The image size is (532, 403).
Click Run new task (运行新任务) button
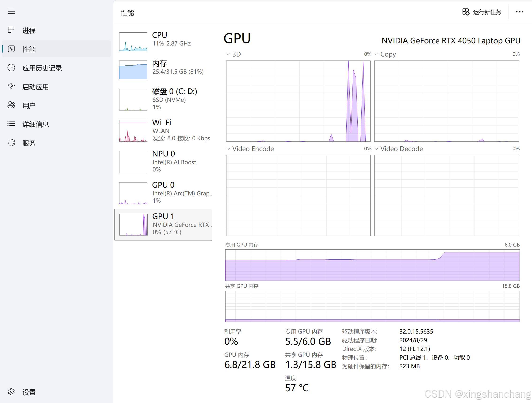pos(482,12)
